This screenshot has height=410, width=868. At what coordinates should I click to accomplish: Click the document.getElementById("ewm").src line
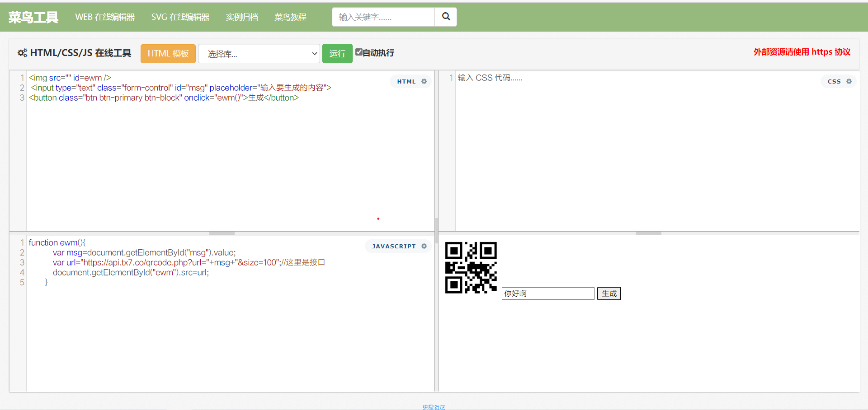[131, 272]
